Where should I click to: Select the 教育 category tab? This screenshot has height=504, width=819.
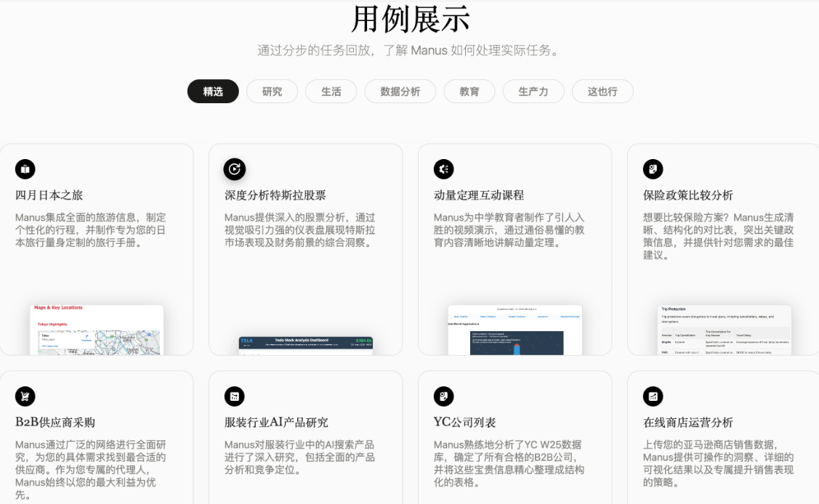click(469, 92)
